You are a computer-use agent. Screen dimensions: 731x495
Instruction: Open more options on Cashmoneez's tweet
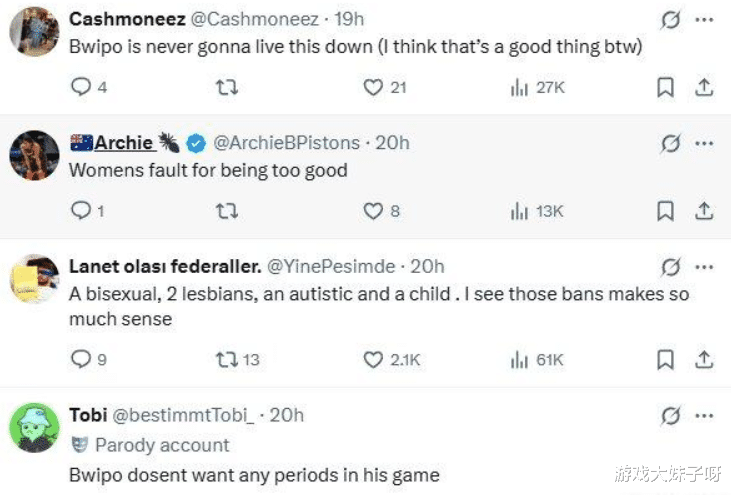[703, 19]
